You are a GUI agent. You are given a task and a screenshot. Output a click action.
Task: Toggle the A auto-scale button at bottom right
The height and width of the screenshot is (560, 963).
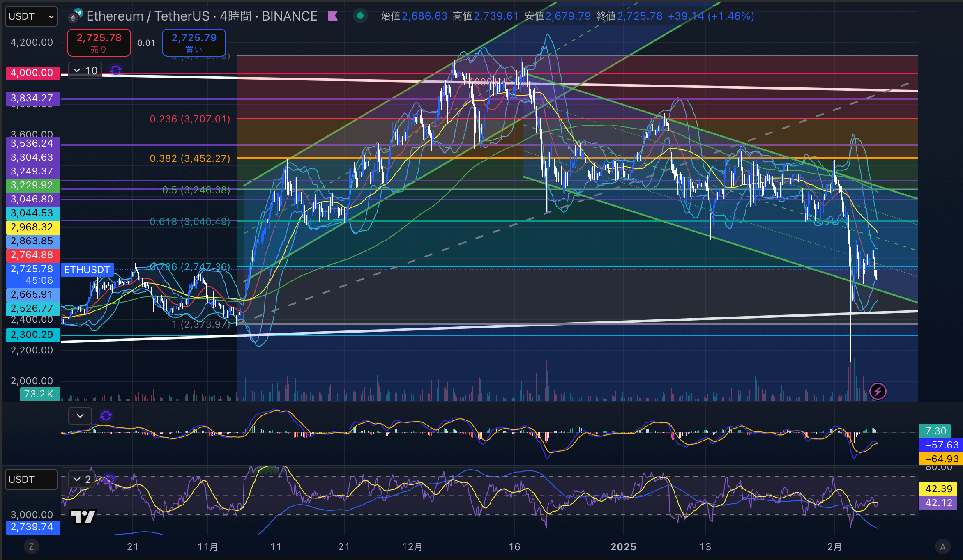942,546
